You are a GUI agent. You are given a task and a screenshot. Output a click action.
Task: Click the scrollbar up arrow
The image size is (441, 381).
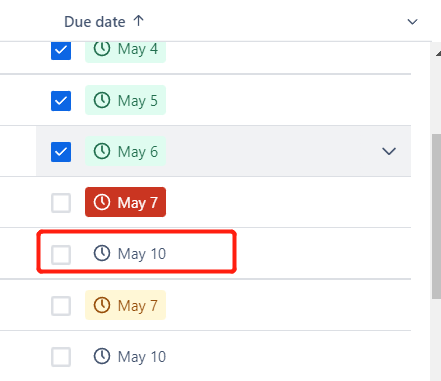(x=438, y=53)
